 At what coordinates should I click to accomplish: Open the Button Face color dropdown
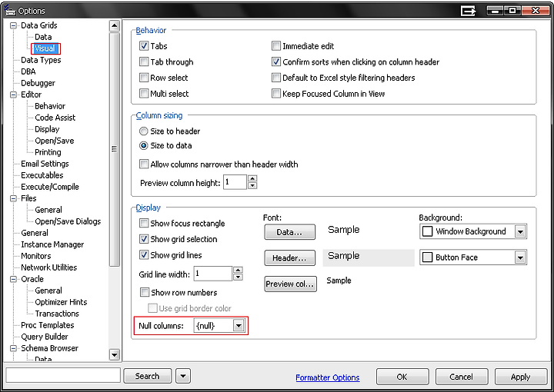pos(520,257)
